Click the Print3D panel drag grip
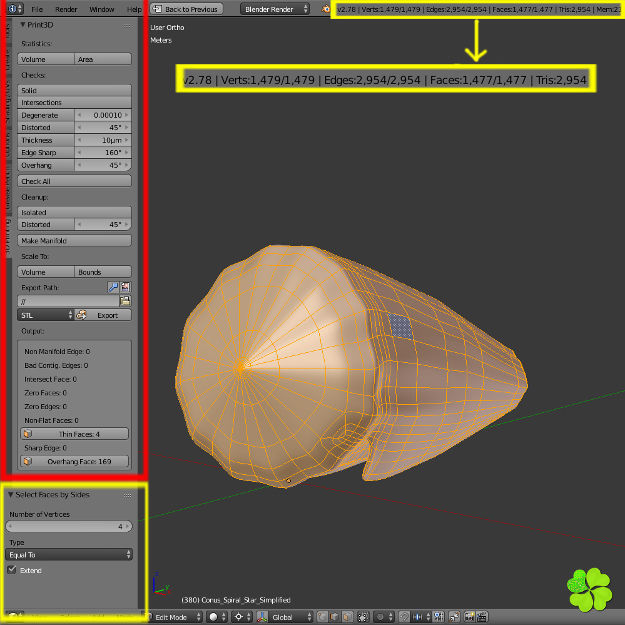This screenshot has height=625, width=625. click(x=128, y=25)
